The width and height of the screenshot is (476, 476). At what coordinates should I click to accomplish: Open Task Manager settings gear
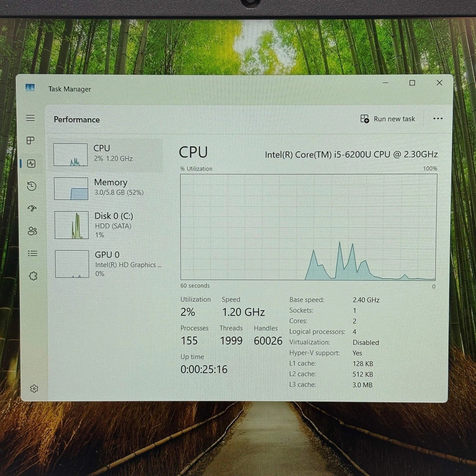pos(34,389)
